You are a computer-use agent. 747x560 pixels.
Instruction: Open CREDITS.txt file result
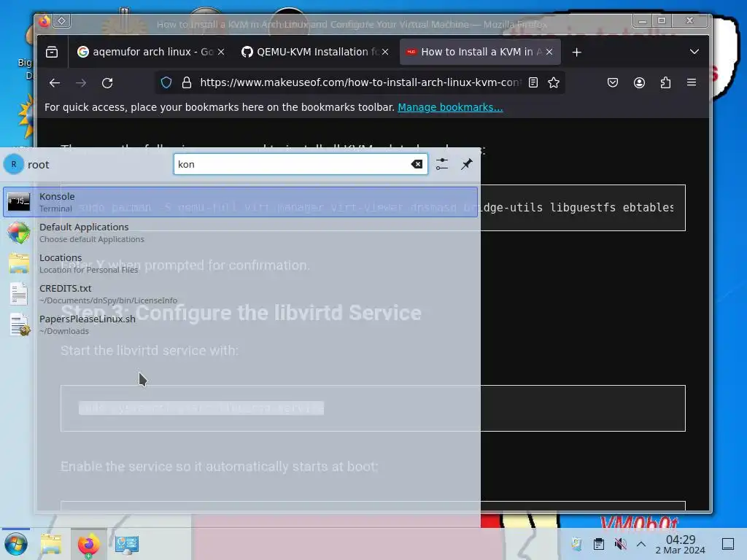(x=240, y=294)
